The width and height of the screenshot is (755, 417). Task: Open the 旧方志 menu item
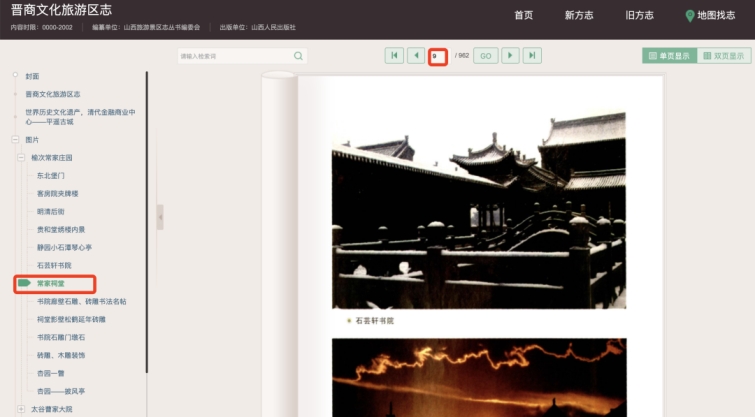(x=639, y=16)
